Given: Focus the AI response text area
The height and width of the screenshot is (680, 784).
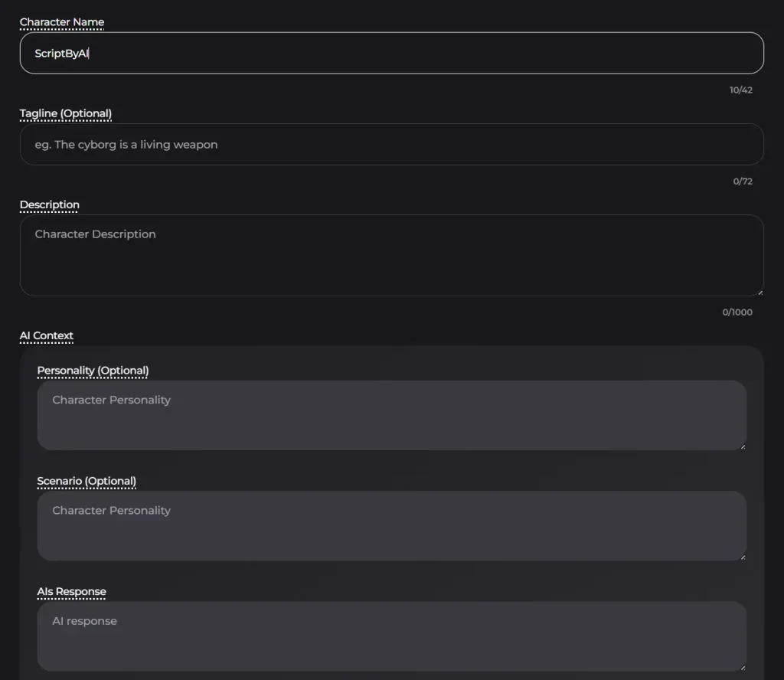Looking at the screenshot, I should click(x=391, y=636).
